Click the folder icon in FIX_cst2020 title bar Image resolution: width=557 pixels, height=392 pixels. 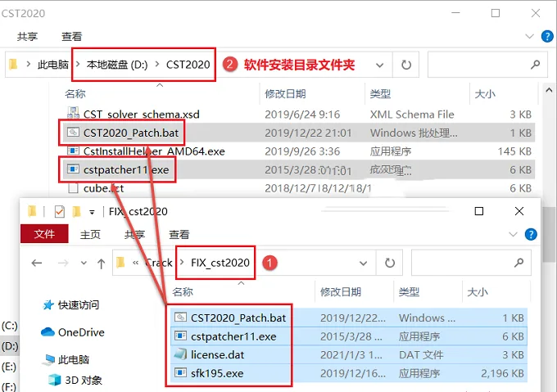32,211
